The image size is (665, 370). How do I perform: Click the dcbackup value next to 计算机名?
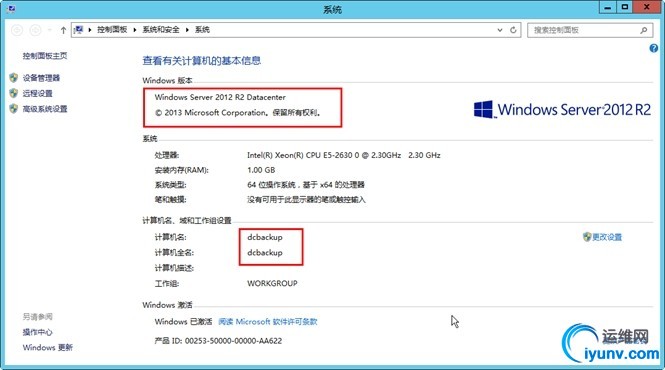265,237
